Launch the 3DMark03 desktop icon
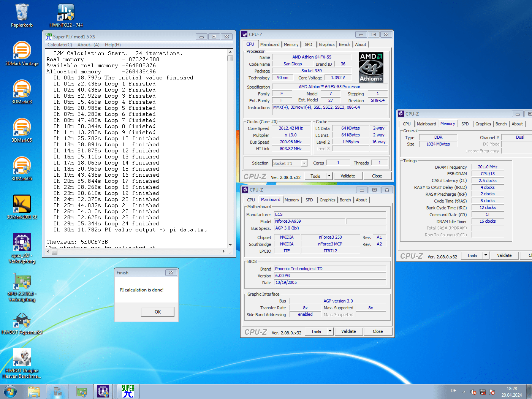This screenshot has width=532, height=399. click(x=22, y=92)
